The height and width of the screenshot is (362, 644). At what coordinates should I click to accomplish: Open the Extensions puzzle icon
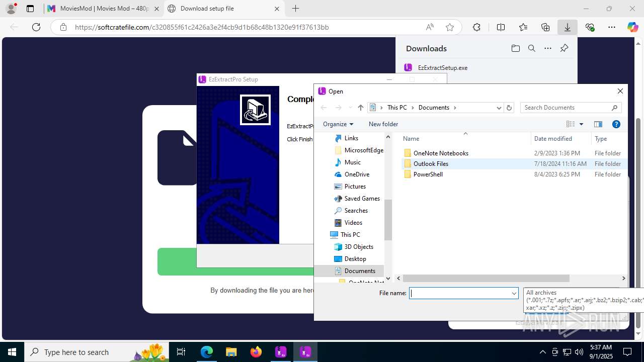(476, 27)
